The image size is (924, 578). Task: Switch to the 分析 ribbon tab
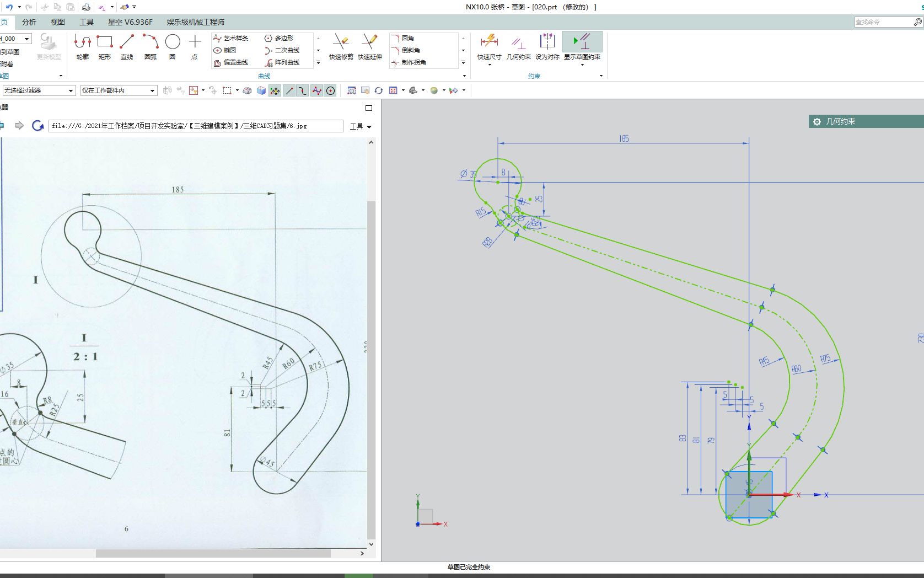pyautogui.click(x=30, y=22)
